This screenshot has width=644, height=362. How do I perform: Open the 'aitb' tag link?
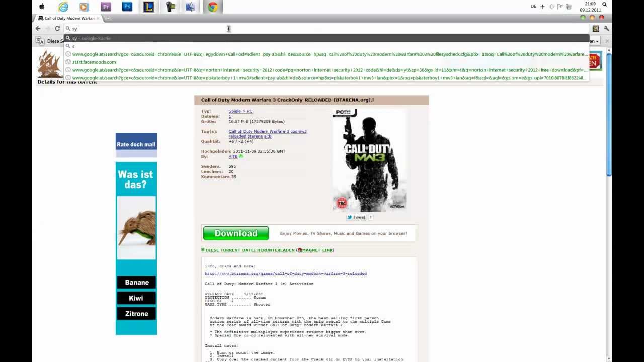pos(268,136)
